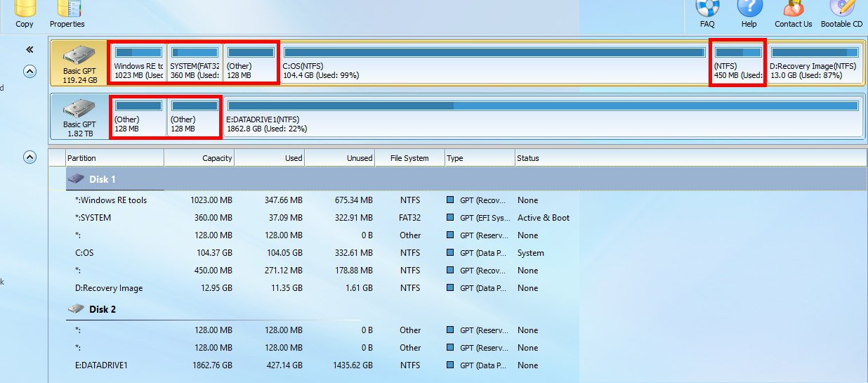Sort by the File System column header

409,158
